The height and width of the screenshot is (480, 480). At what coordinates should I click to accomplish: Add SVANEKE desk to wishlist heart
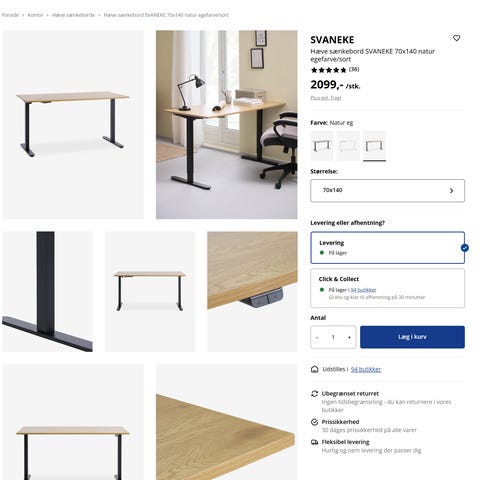[456, 38]
